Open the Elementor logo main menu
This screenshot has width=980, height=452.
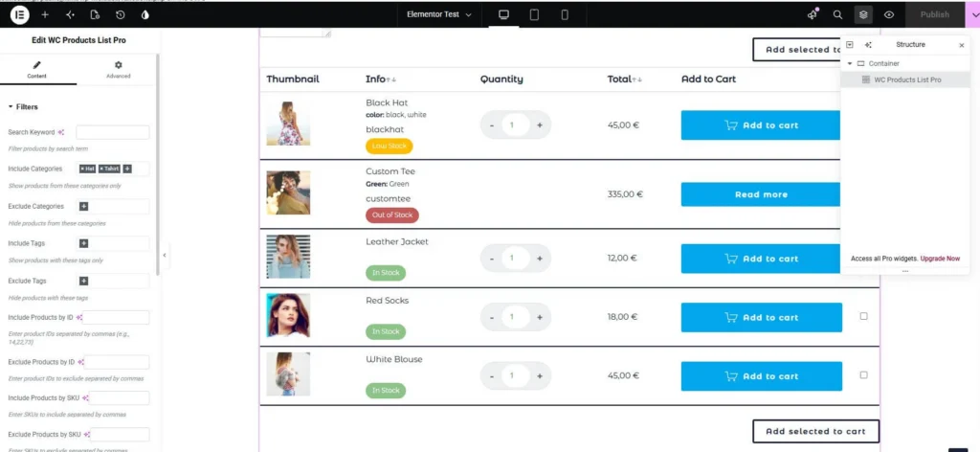(20, 14)
